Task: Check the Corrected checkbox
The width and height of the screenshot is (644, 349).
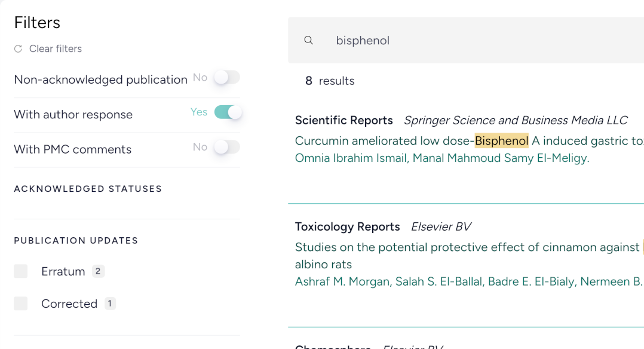Action: pyautogui.click(x=21, y=303)
